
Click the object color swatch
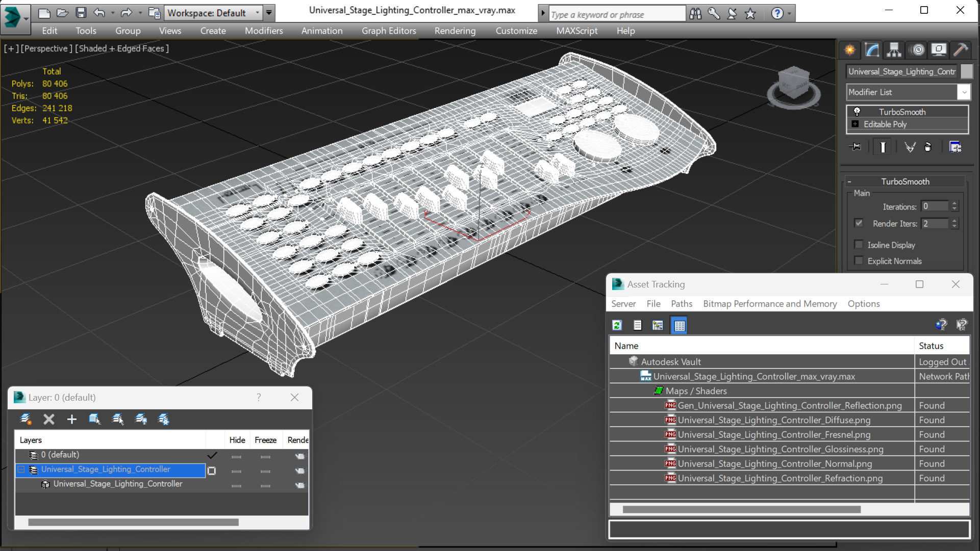point(967,71)
